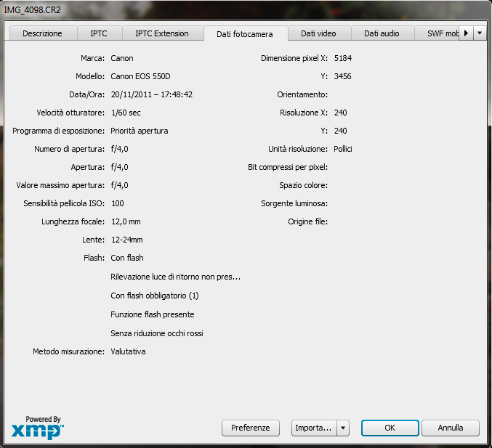Click the lens value 12-24mm
The image size is (492, 448).
(x=127, y=240)
